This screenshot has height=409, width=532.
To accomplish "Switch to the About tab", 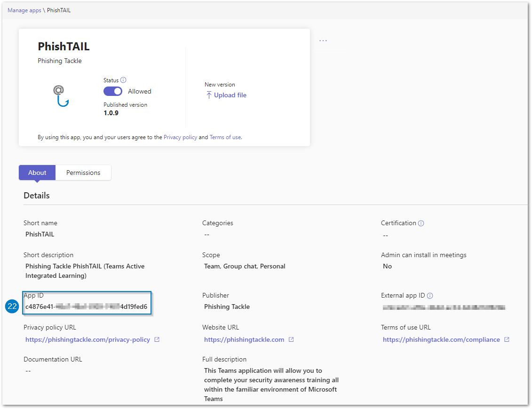I will tap(37, 173).
